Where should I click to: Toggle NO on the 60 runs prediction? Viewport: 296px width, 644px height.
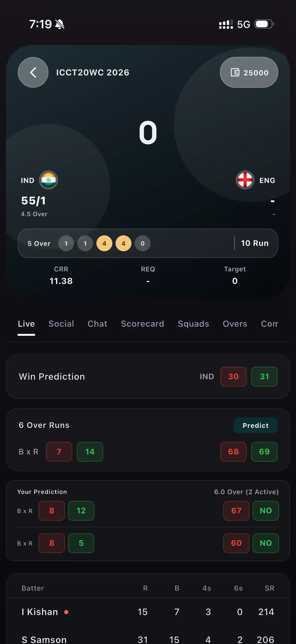[266, 543]
